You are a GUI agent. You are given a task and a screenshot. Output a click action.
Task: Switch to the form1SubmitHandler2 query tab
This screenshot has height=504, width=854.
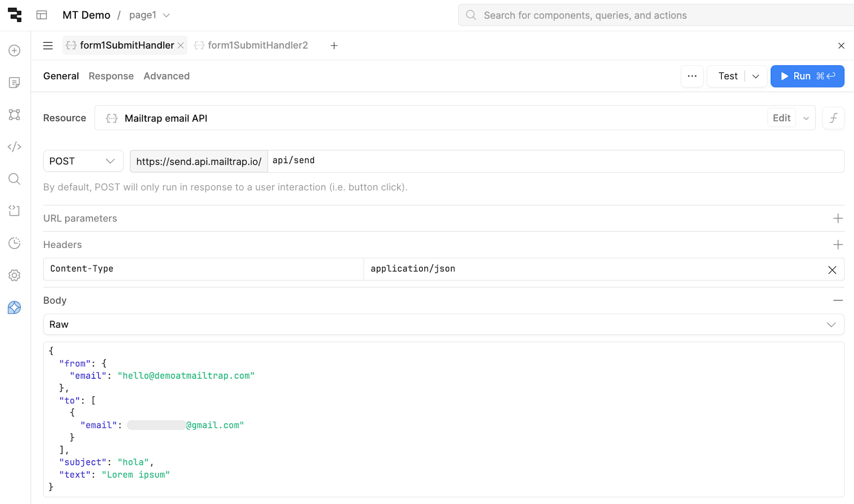(x=258, y=45)
